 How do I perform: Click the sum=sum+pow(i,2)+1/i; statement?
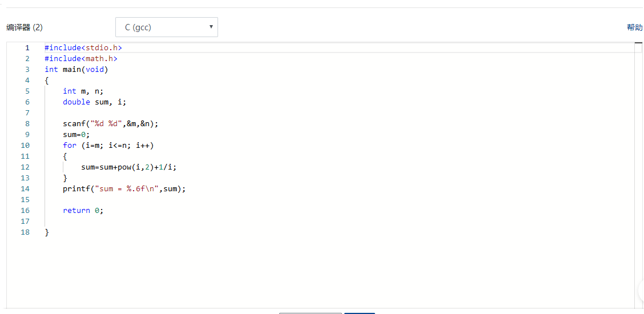click(x=133, y=167)
